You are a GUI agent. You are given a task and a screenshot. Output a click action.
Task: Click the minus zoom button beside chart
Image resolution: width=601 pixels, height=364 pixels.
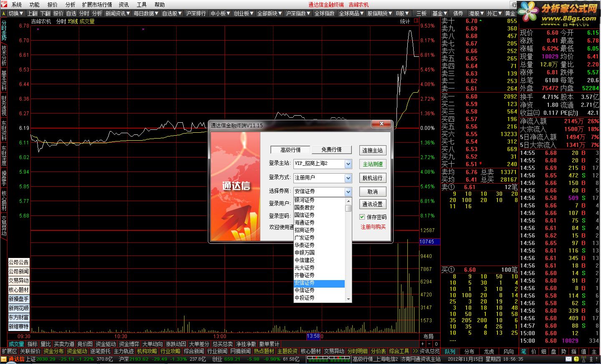tap(429, 344)
